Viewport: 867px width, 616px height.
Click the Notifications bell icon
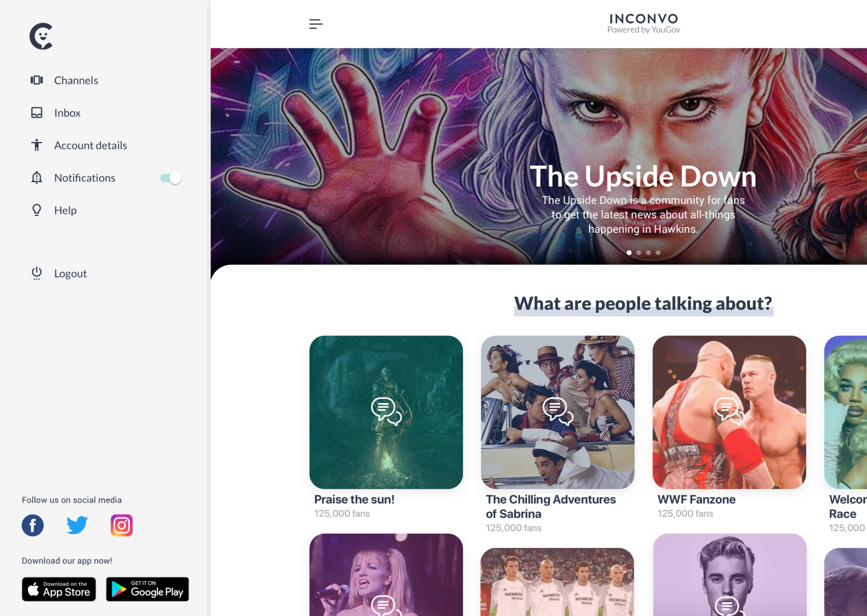tap(37, 177)
